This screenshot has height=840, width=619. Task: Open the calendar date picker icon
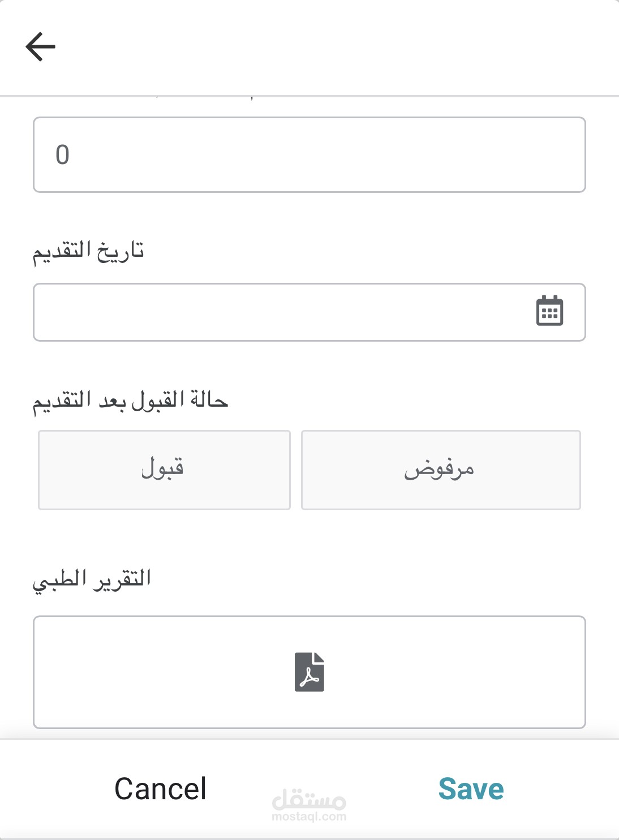549,311
